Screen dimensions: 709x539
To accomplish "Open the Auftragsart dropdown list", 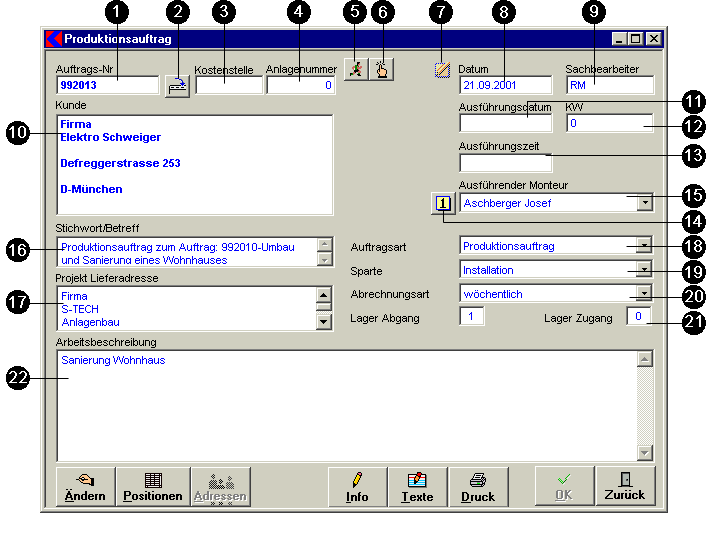I will [645, 245].
